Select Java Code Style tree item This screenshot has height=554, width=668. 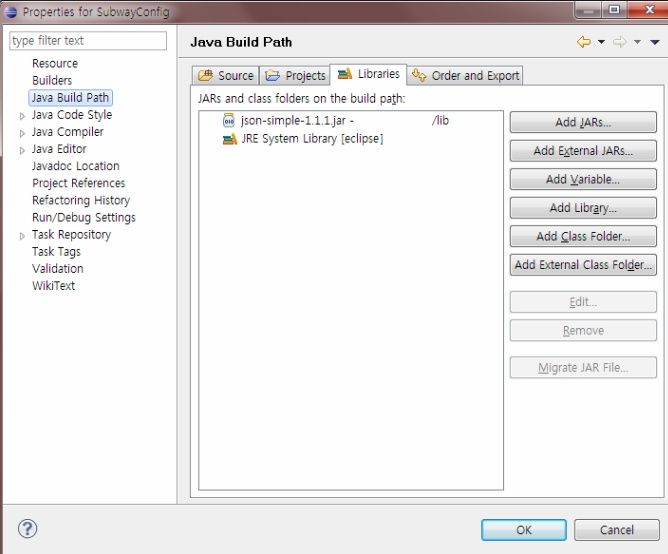point(72,115)
